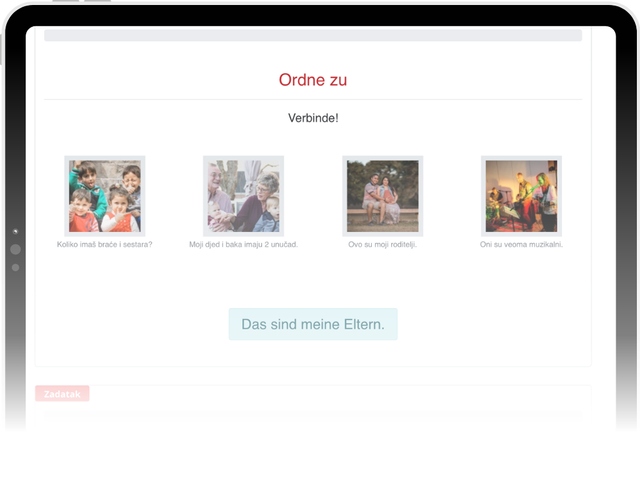Click the 'Verbinde!' instruction text
The height and width of the screenshot is (480, 640).
click(313, 118)
